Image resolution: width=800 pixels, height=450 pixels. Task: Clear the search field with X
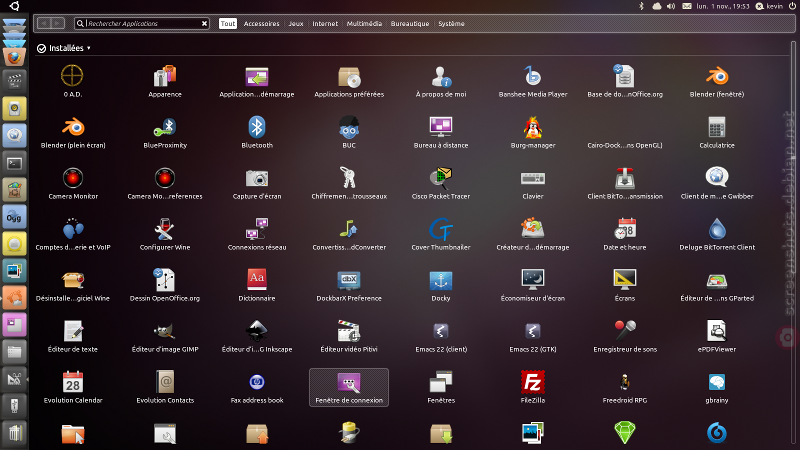204,23
